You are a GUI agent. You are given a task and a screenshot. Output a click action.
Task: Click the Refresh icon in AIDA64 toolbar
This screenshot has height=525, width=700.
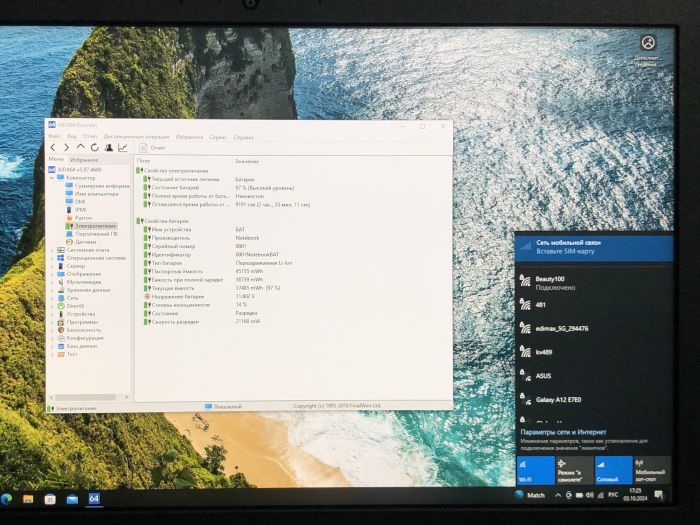point(94,147)
